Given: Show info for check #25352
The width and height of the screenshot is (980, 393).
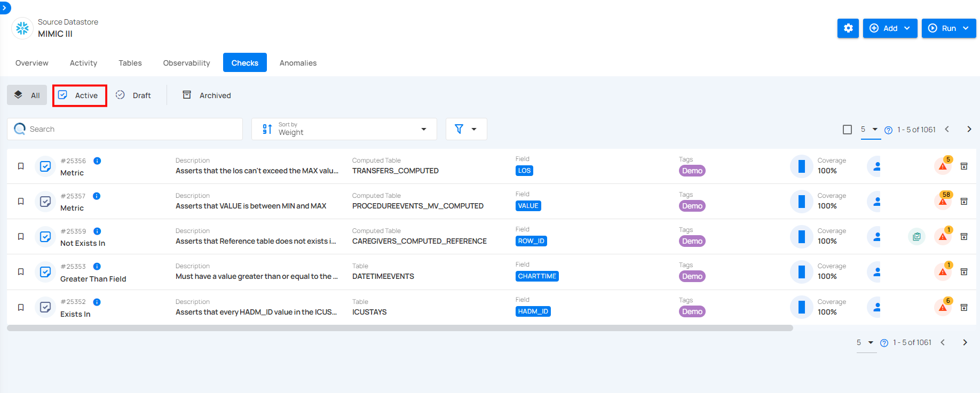Looking at the screenshot, I should click(97, 302).
